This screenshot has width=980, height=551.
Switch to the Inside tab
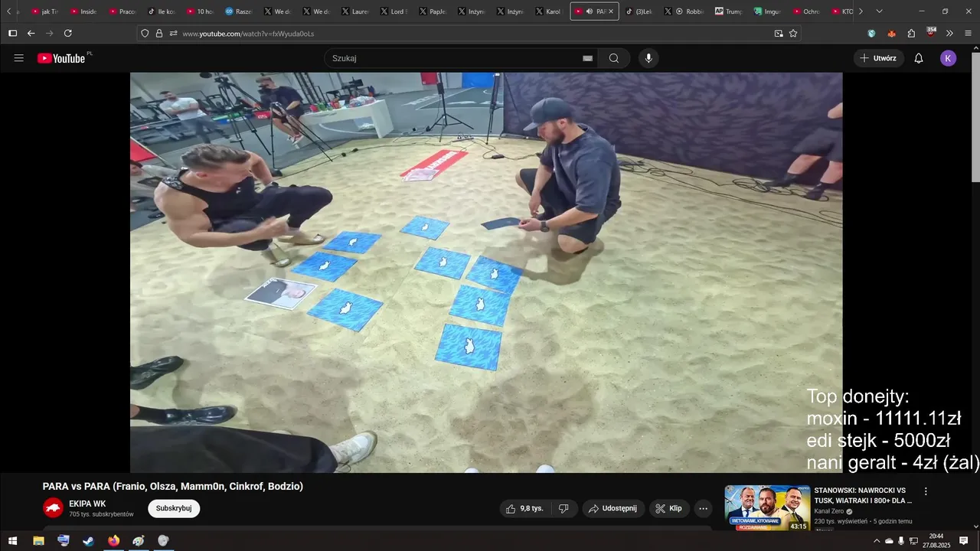pos(83,11)
